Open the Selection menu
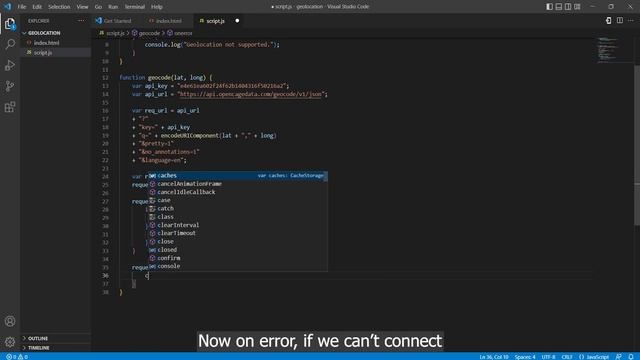Screen dimensions: 640x360 [x=59, y=7]
